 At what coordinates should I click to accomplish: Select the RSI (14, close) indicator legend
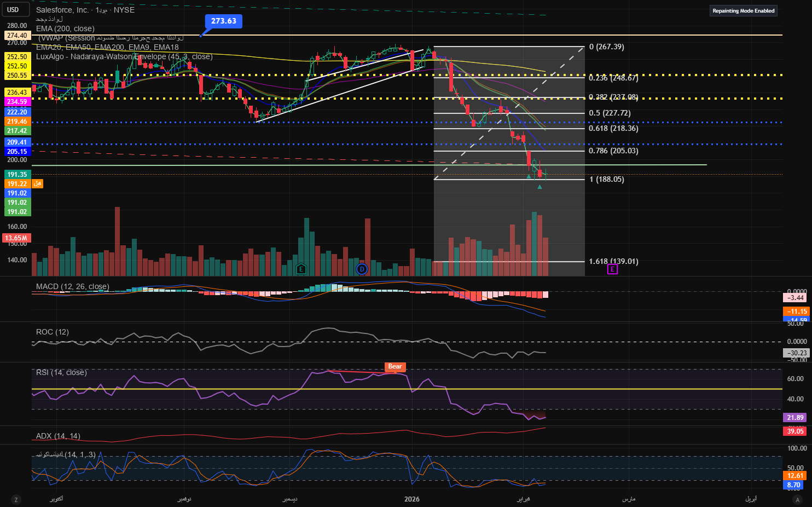[x=61, y=372]
